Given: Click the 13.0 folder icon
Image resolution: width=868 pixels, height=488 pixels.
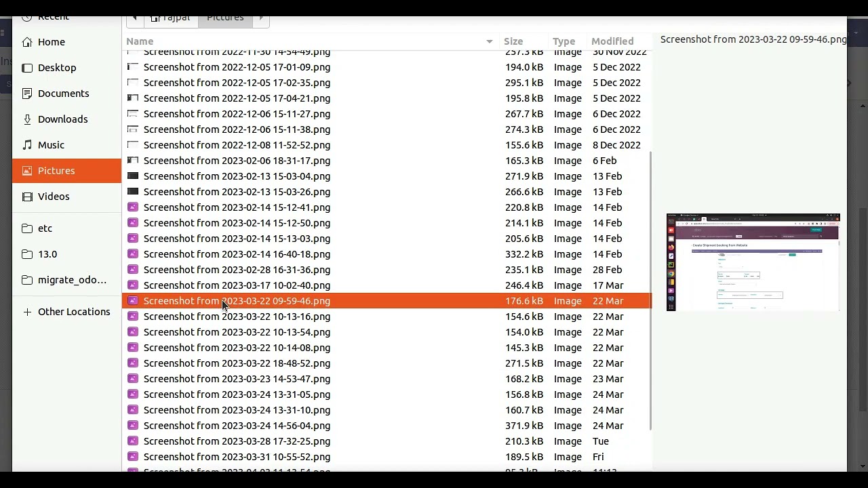Looking at the screenshot, I should pyautogui.click(x=27, y=254).
